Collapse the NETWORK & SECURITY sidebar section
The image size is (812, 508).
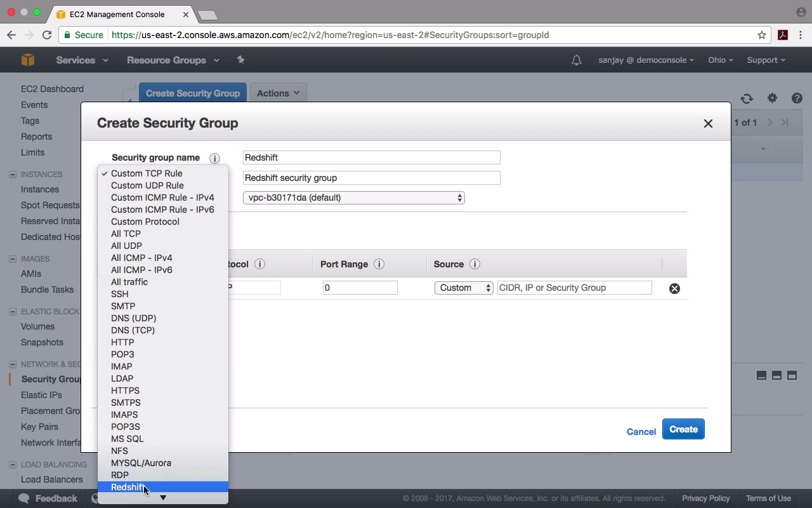pyautogui.click(x=13, y=364)
